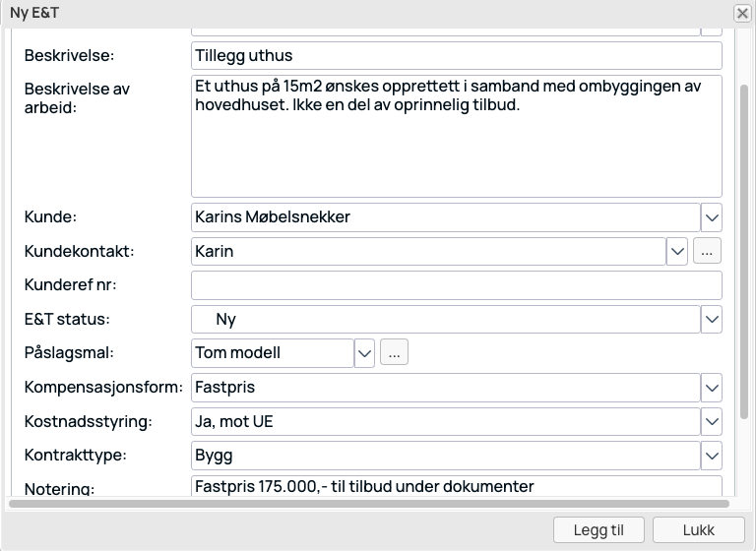The image size is (756, 551).
Task: Focus the empty Kunderef nr field
Action: pyautogui.click(x=457, y=285)
